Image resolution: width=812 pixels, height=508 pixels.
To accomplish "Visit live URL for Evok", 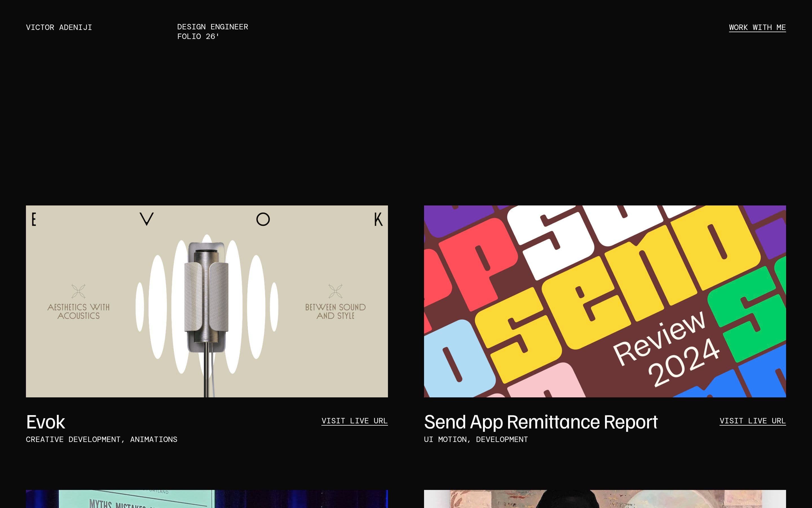I will [354, 421].
